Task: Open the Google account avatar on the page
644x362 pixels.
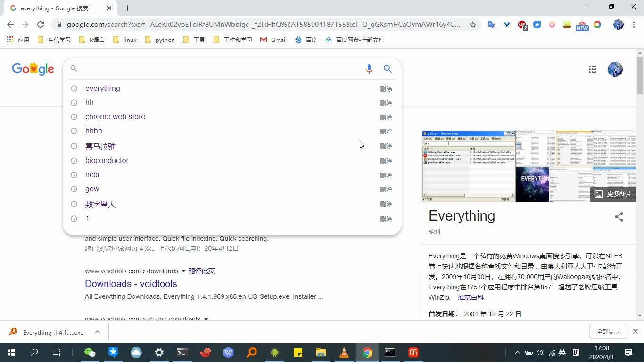Action: [x=615, y=69]
